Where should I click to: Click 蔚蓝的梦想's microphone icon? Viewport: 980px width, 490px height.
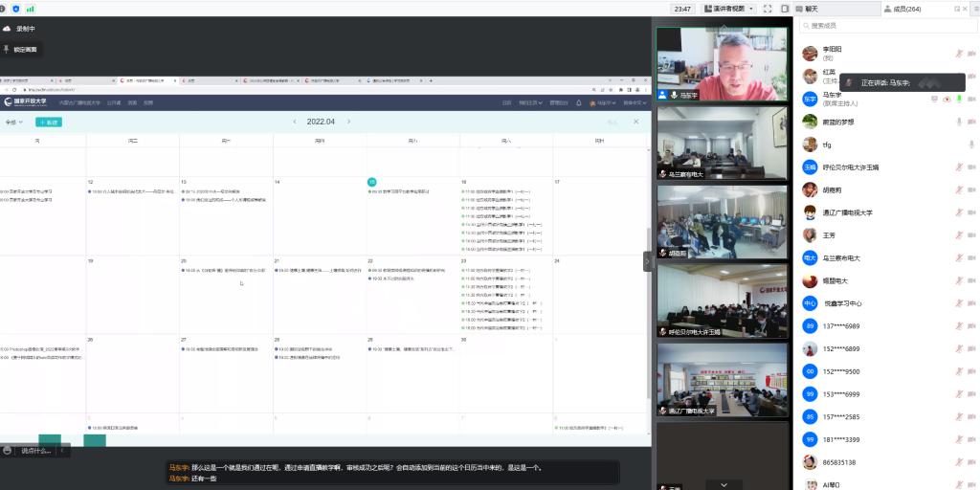pyautogui.click(x=959, y=122)
